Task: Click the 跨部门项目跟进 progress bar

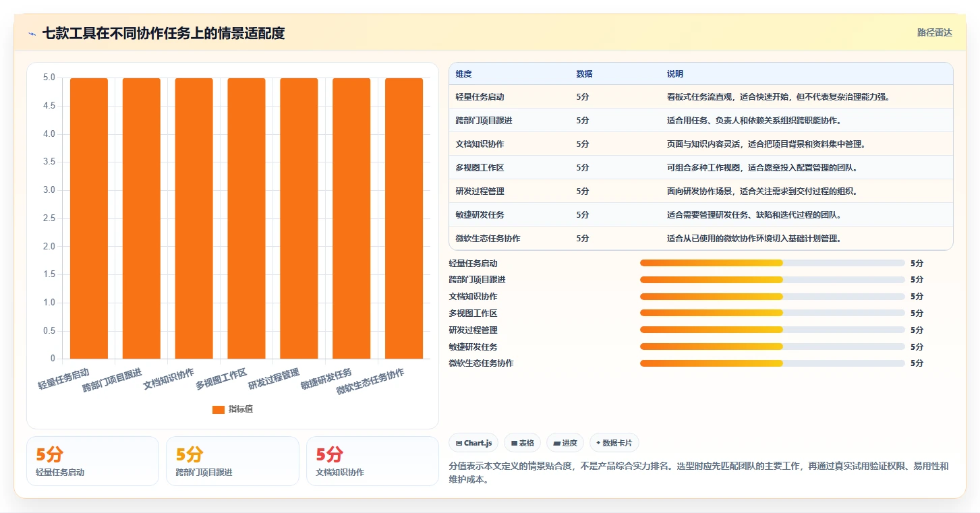Action: 772,280
